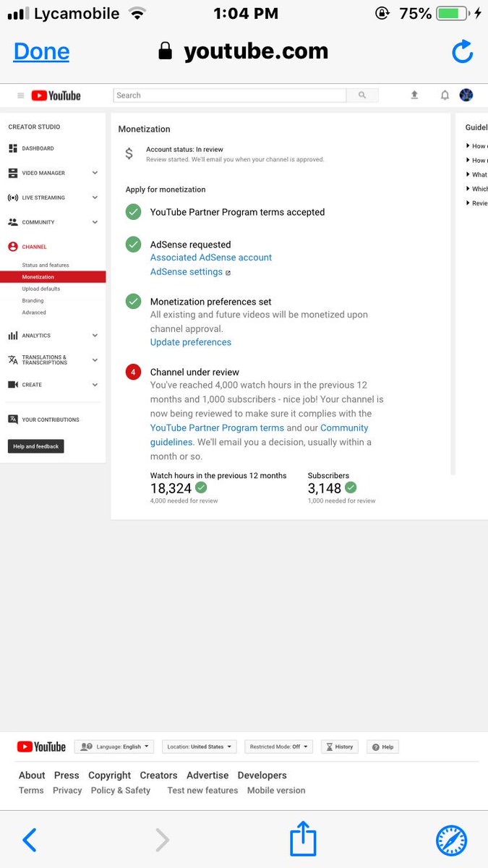Open Location: United States dropdown
Image resolution: width=488 pixels, height=868 pixels.
199,746
